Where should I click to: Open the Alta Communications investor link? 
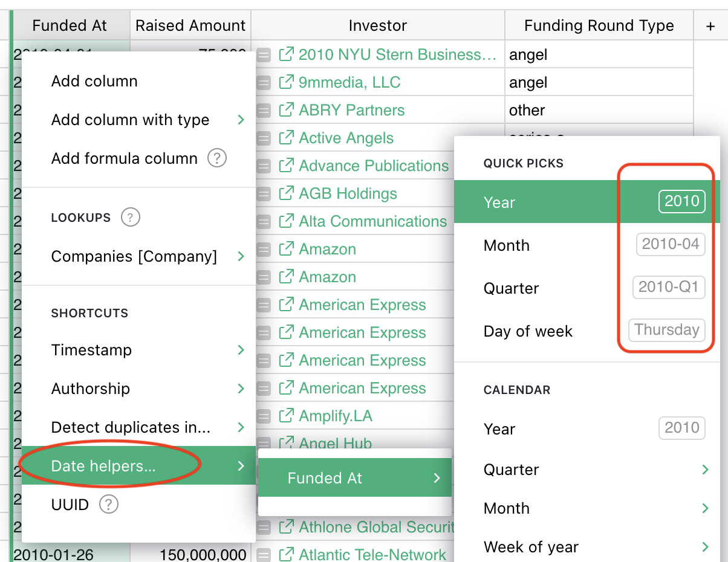[x=372, y=222]
